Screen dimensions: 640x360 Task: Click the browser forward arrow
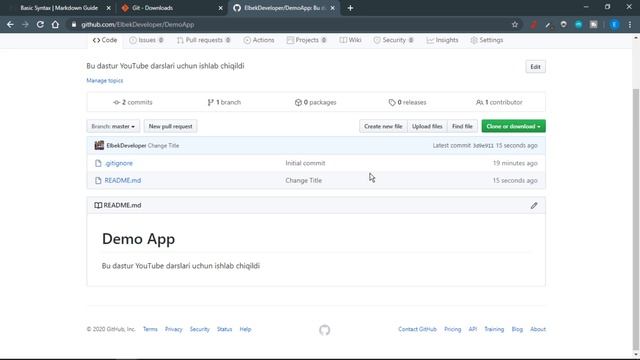coord(25,24)
